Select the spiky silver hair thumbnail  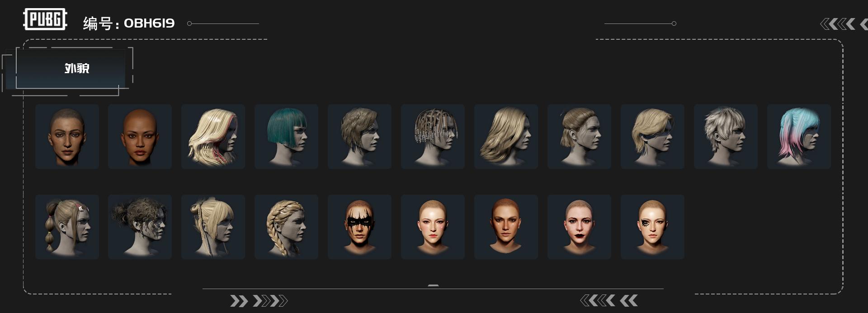[x=726, y=136]
